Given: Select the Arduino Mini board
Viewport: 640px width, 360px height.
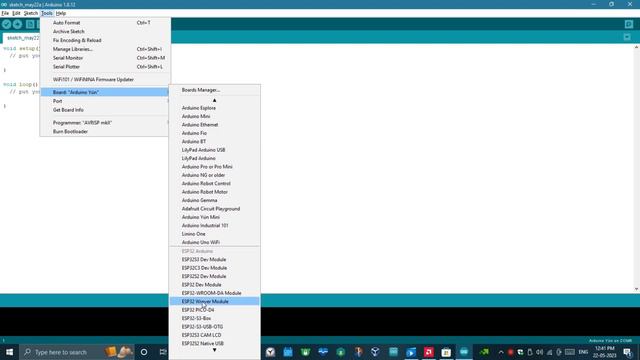Looking at the screenshot, I should [x=215, y=116].
